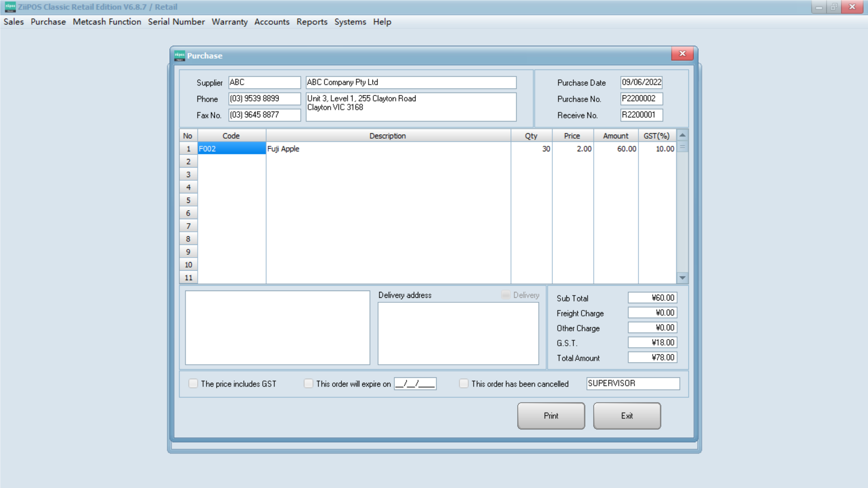Mark 'This order has been cancelled'

(x=464, y=383)
